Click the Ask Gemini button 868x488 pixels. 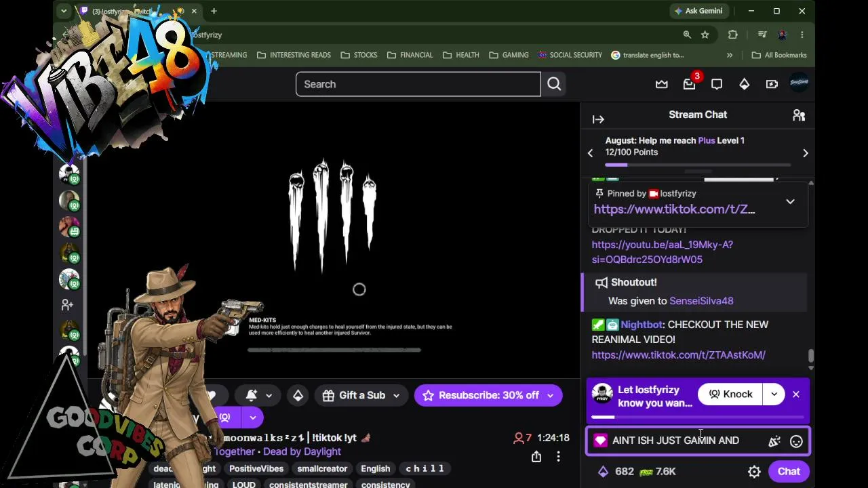click(x=698, y=11)
